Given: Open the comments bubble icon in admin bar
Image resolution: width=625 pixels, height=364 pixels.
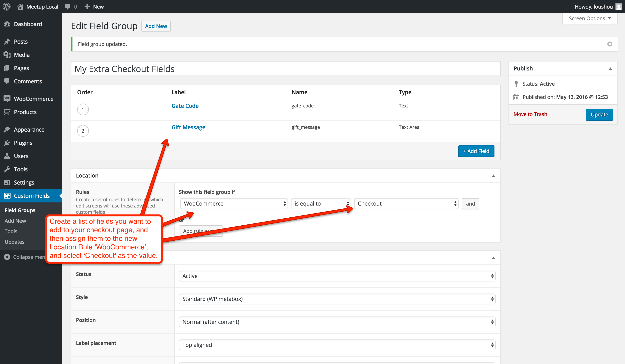Looking at the screenshot, I should pos(67,7).
